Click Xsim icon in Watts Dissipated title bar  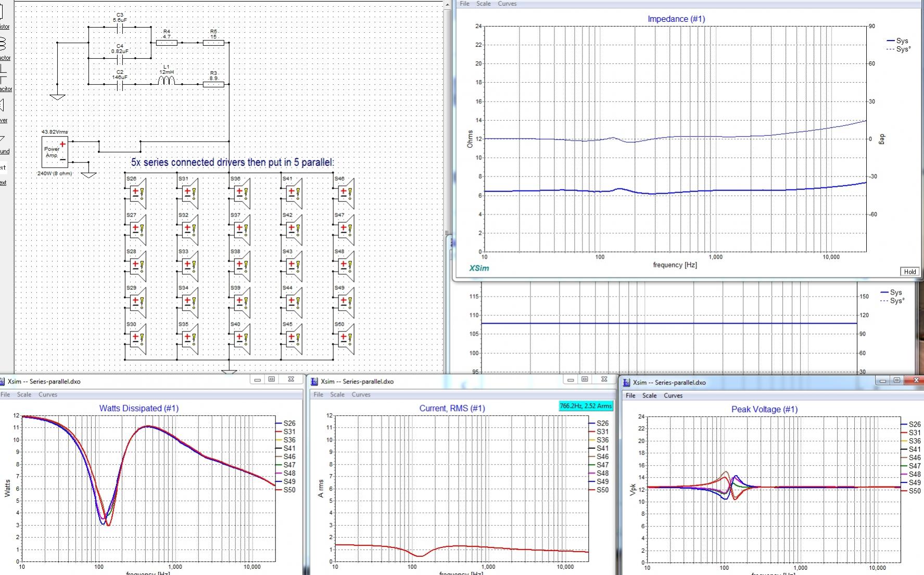(x=3, y=381)
